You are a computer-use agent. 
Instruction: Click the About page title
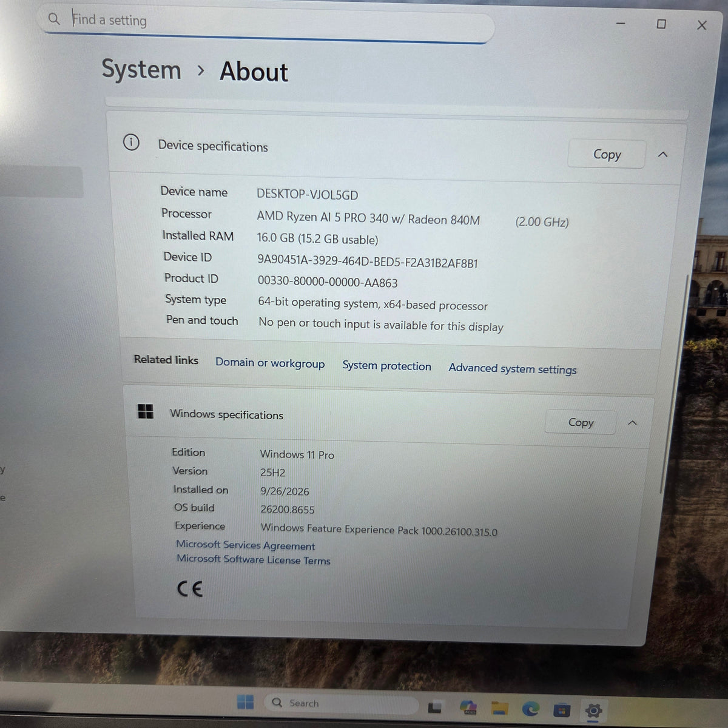254,72
